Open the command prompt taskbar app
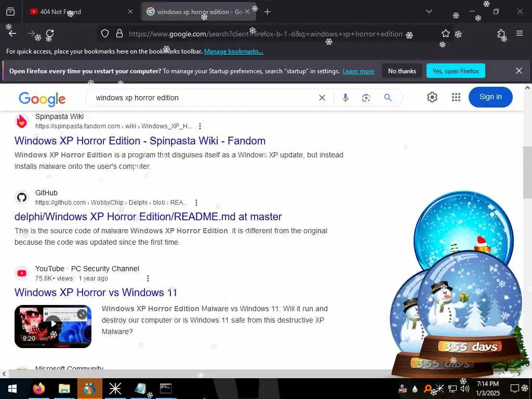Screen dimensions: 532x399 pyautogui.click(x=166, y=389)
